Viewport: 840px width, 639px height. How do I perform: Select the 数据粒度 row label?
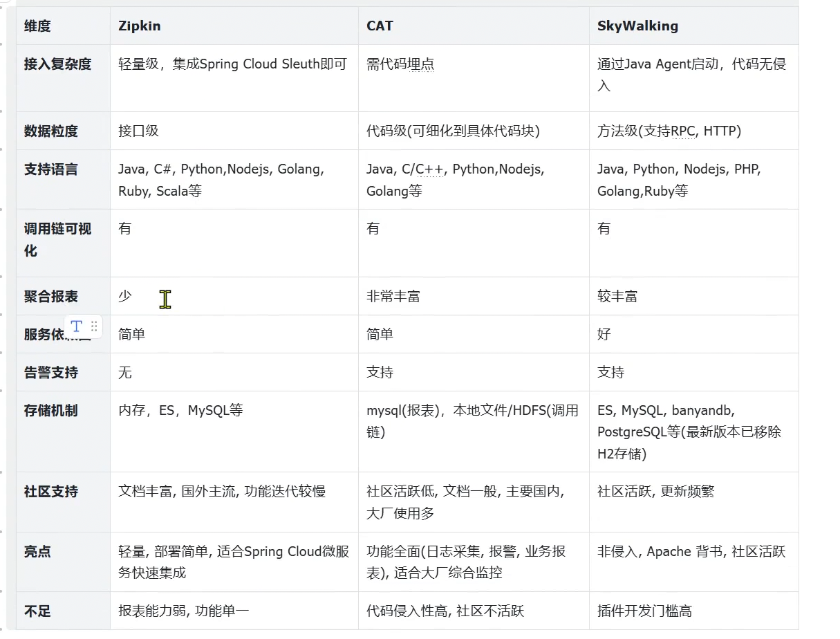pos(51,131)
